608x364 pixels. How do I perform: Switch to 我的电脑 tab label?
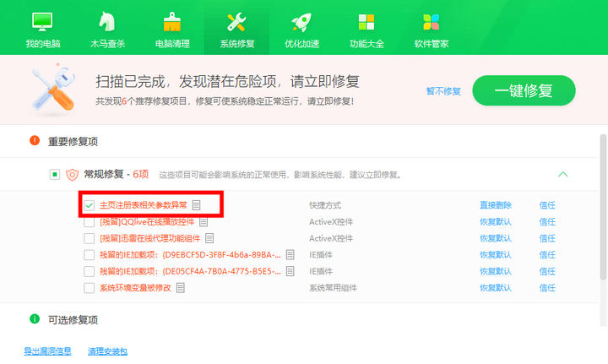[43, 44]
